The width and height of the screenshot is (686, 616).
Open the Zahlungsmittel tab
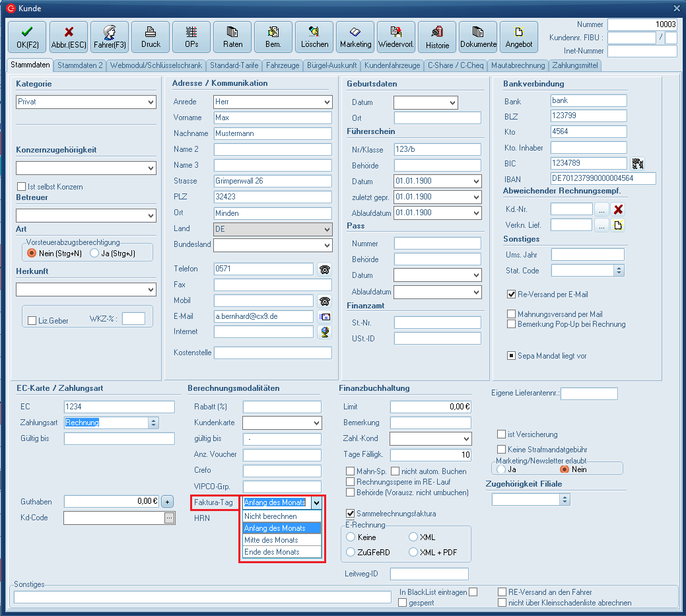coord(575,65)
